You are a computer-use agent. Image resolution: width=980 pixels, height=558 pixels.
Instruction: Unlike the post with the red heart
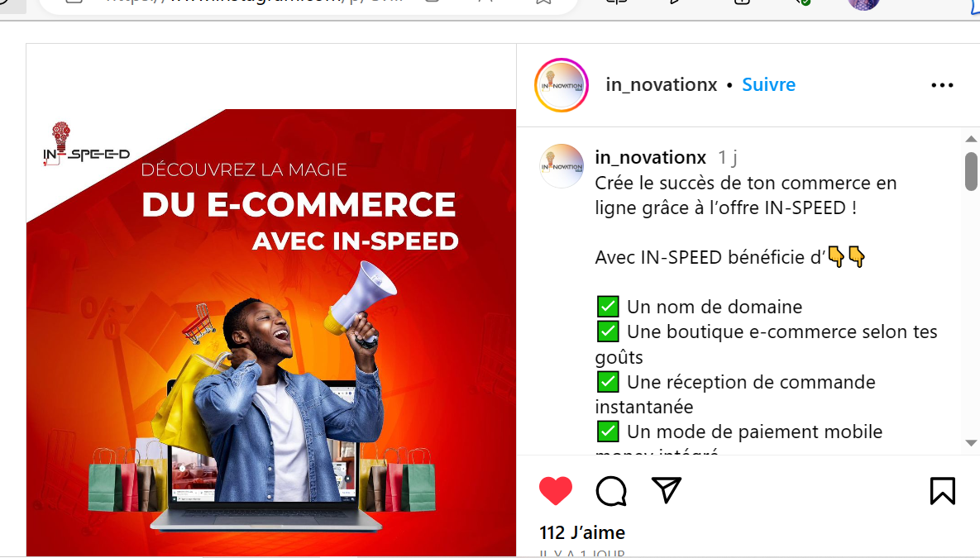(x=555, y=490)
